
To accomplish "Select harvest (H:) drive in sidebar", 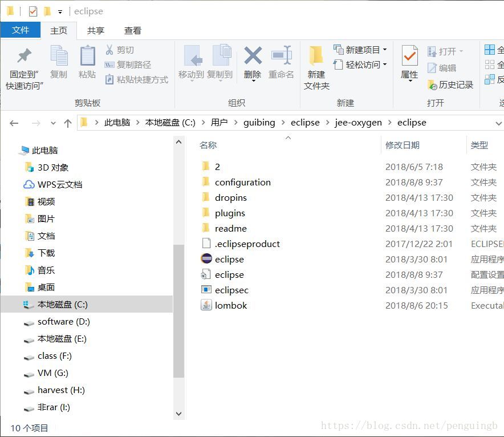I will point(54,390).
